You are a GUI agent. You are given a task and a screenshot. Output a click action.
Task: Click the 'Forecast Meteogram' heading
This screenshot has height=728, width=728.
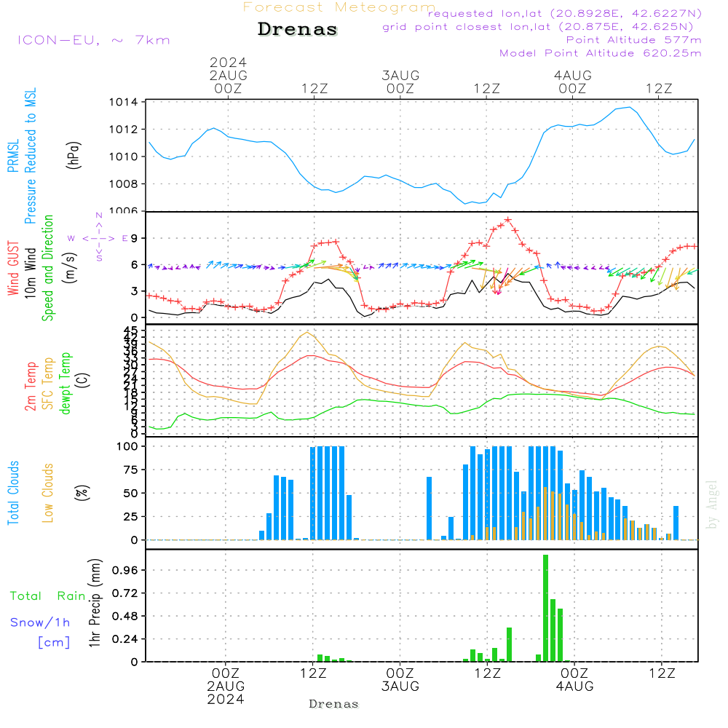click(339, 7)
